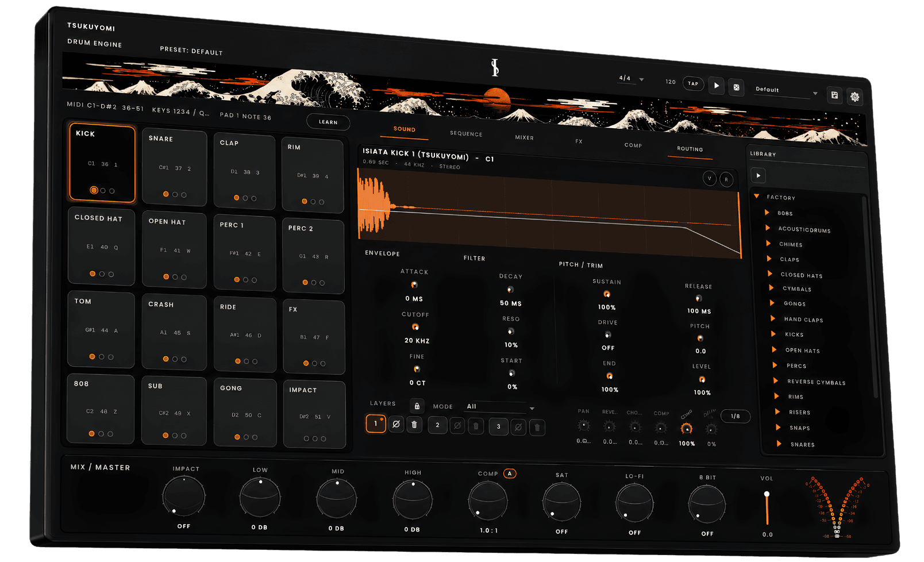924x562 pixels.
Task: Expand the AcousticDrums folder
Action: tap(768, 228)
